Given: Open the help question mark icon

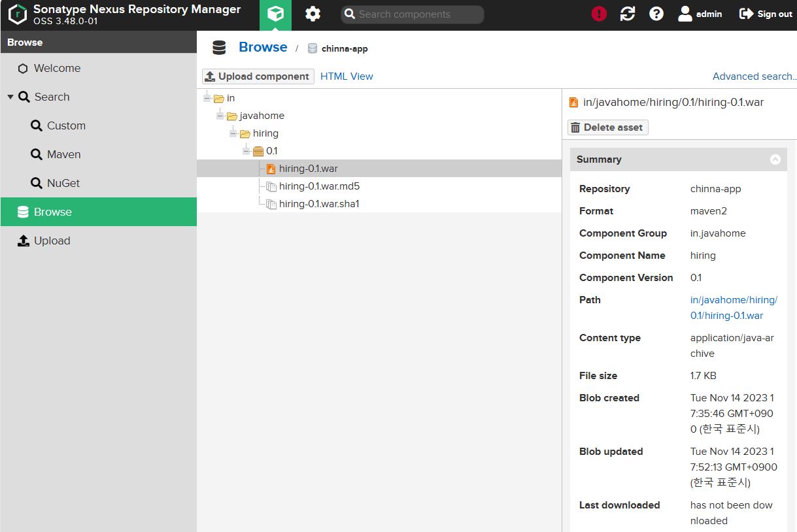Looking at the screenshot, I should pos(656,14).
